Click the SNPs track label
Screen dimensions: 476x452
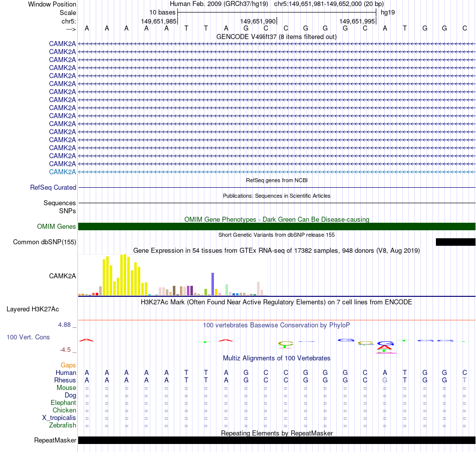click(68, 211)
